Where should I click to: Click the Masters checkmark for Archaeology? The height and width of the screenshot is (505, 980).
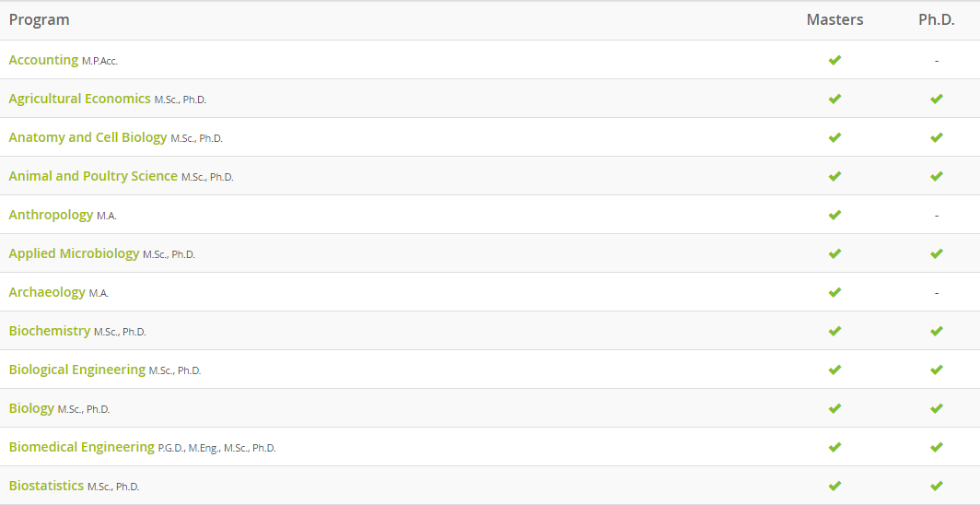point(834,292)
